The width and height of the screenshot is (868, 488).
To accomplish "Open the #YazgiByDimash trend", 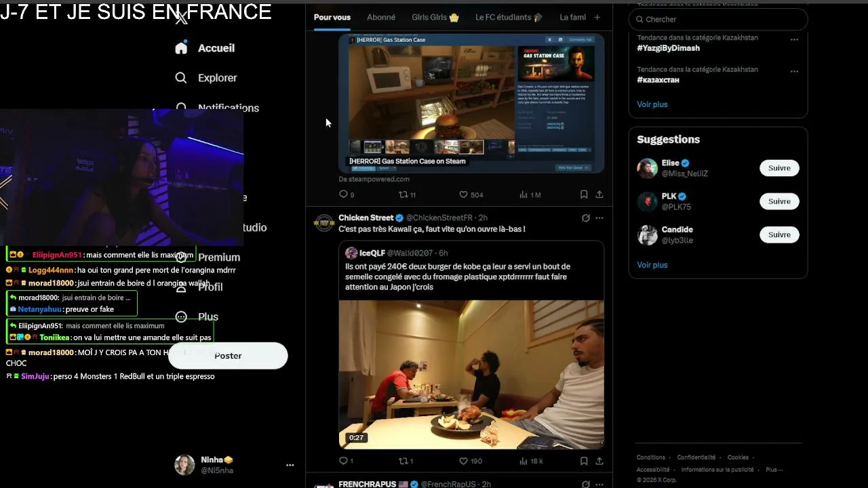I will [669, 48].
